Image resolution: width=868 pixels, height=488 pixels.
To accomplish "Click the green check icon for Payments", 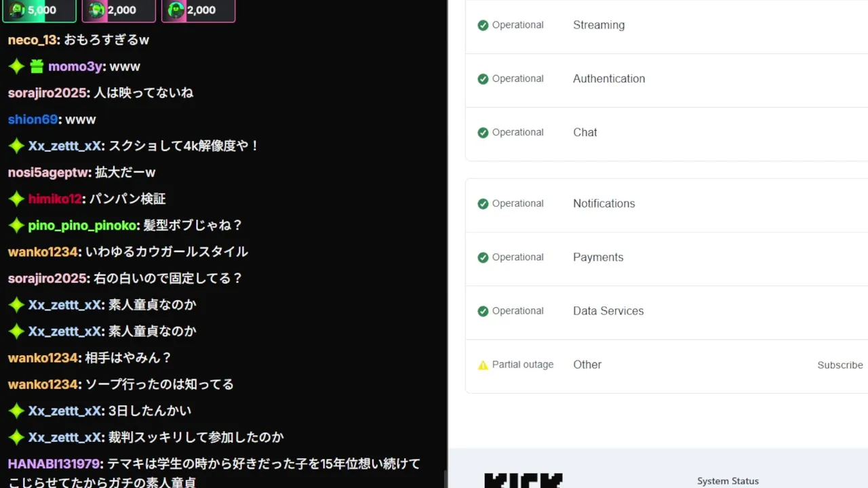I will [483, 258].
